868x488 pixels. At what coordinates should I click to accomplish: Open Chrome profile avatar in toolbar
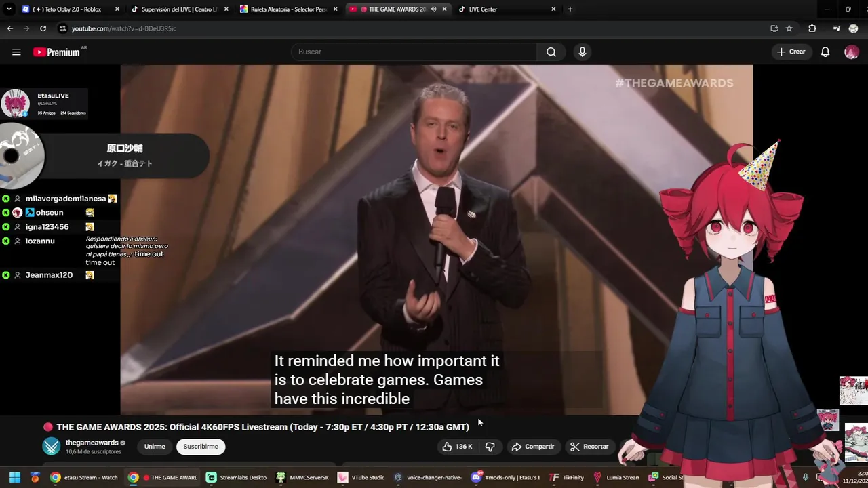[x=854, y=28]
